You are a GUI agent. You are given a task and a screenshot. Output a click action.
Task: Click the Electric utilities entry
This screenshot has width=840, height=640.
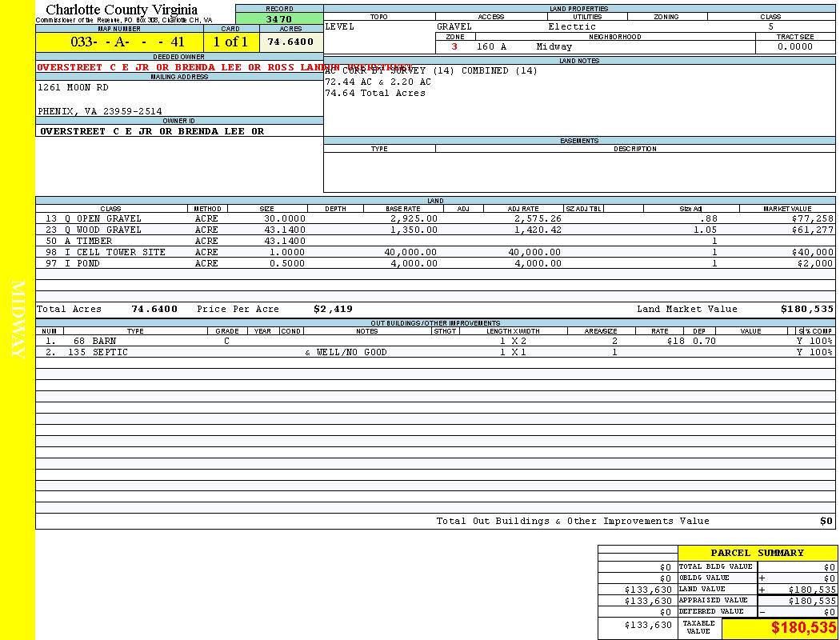572,26
